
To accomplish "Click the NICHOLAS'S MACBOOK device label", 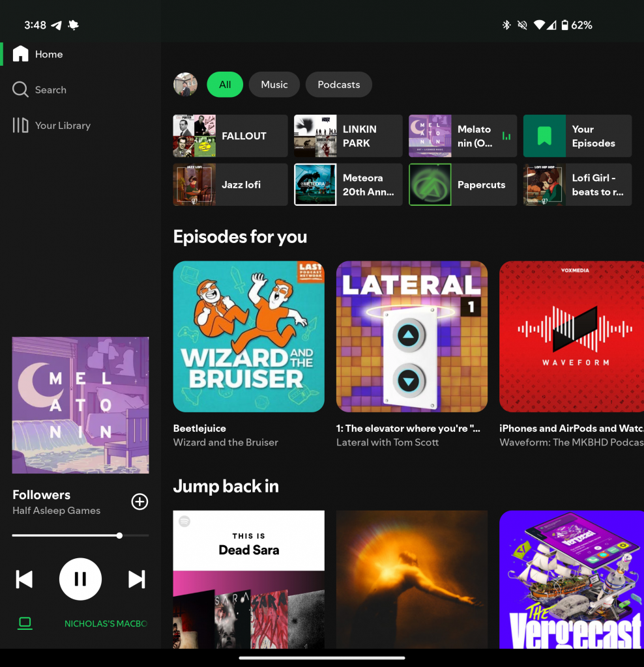I will point(106,623).
